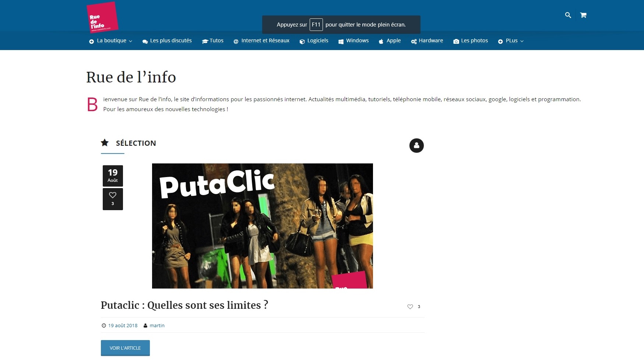644x364 pixels.
Task: Click the graduation cap icon beside Tutos
Action: tap(205, 41)
